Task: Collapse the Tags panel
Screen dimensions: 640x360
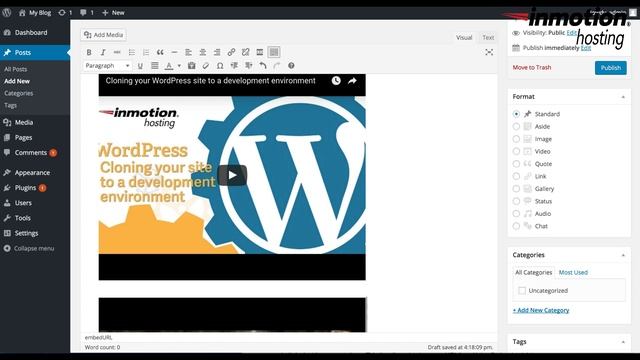Action: pos(623,342)
